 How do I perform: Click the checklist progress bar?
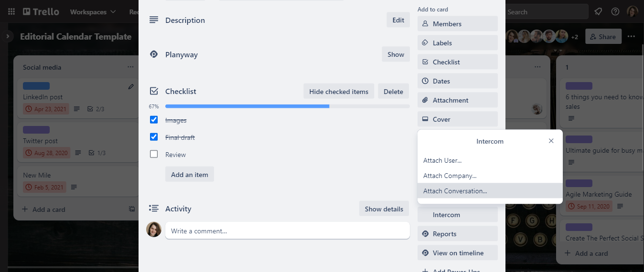pyautogui.click(x=287, y=106)
